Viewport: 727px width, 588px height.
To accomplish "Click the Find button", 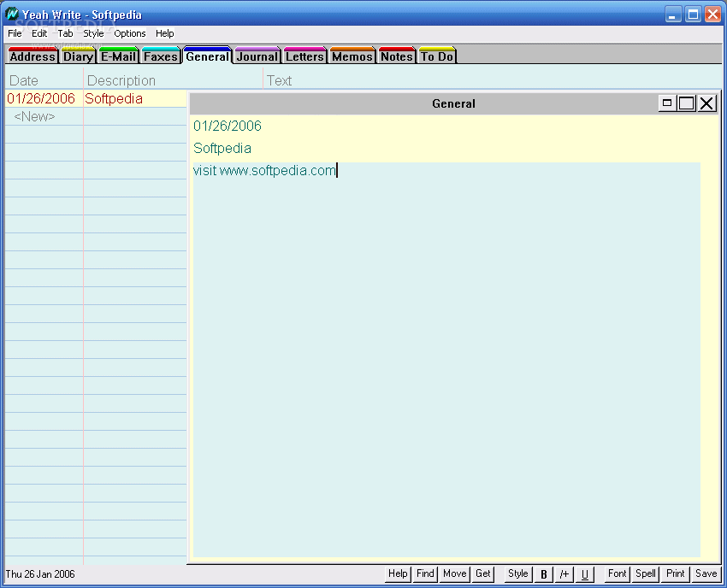I will [425, 574].
